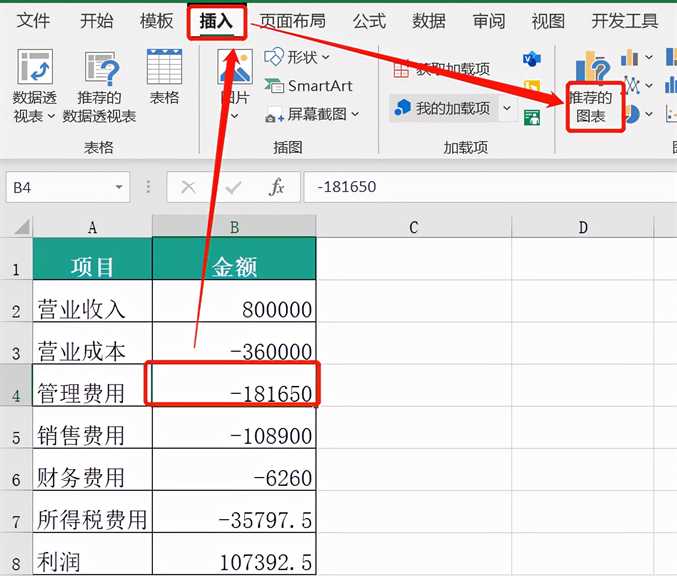Screen dimensions: 677x576
Task: Click the Visio Data Visualizer add-in icon
Action: coord(531,61)
